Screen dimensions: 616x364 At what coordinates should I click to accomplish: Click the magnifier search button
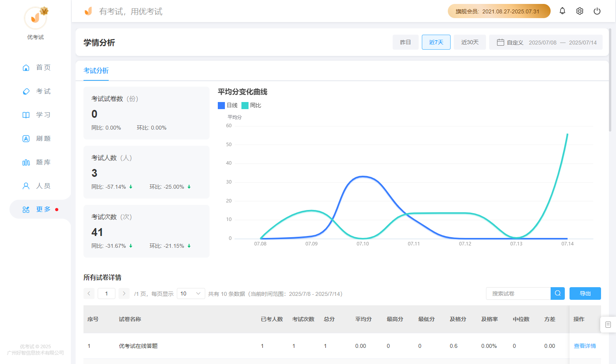click(x=558, y=293)
